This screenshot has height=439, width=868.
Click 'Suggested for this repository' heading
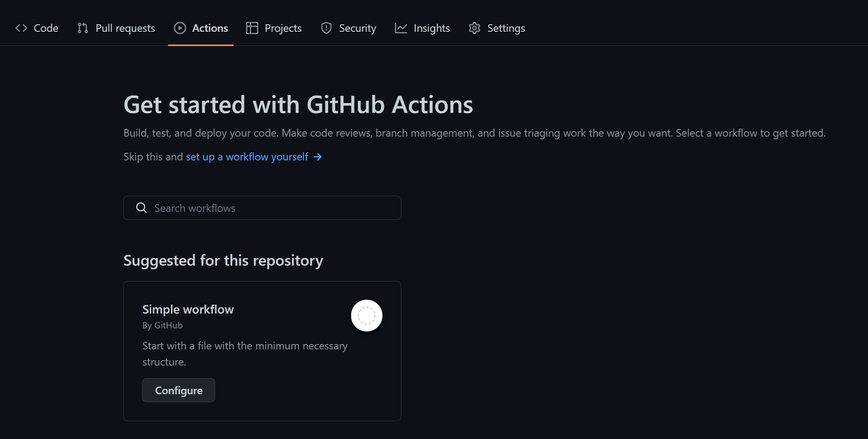click(223, 261)
